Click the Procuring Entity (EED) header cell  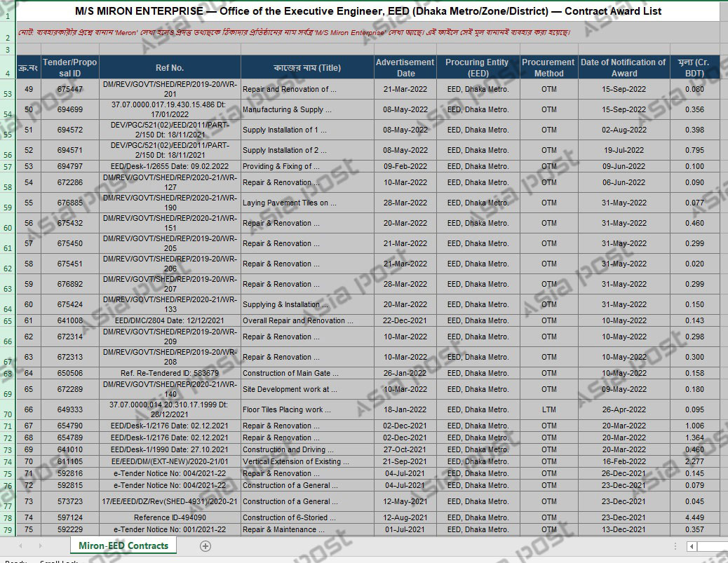(x=478, y=67)
